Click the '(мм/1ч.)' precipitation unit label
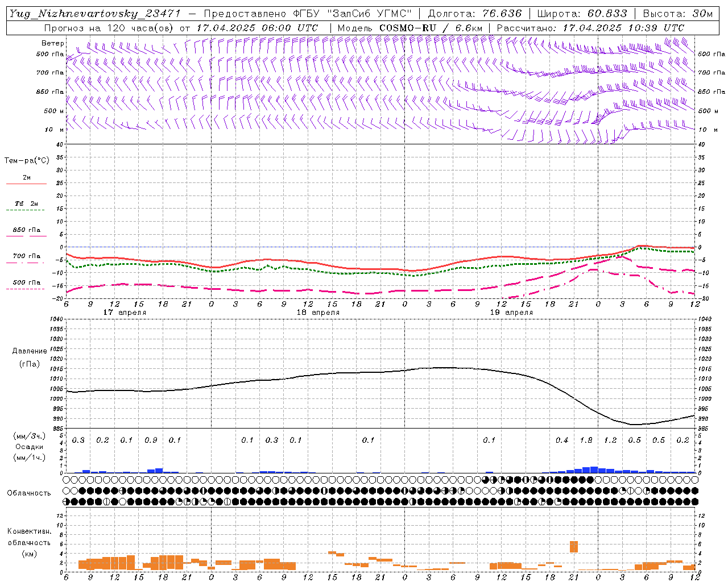 pos(29,458)
